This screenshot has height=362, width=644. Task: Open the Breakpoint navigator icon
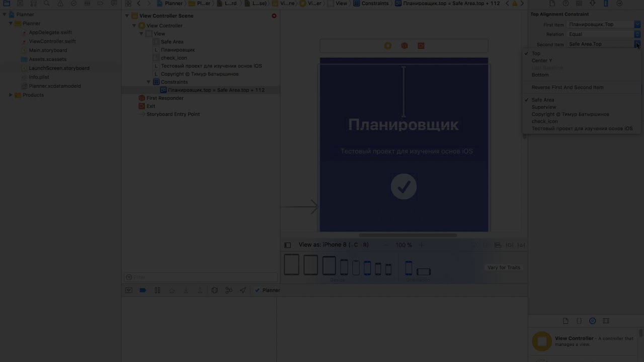(x=101, y=4)
